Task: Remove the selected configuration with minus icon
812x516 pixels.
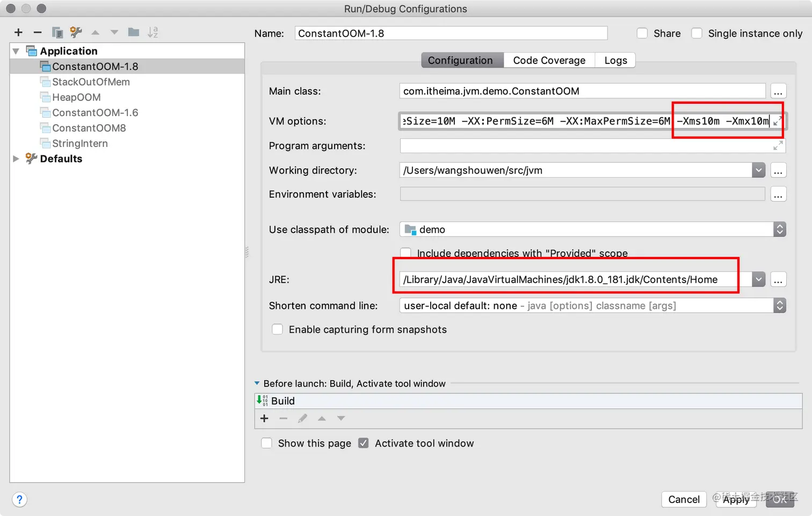Action: click(38, 32)
